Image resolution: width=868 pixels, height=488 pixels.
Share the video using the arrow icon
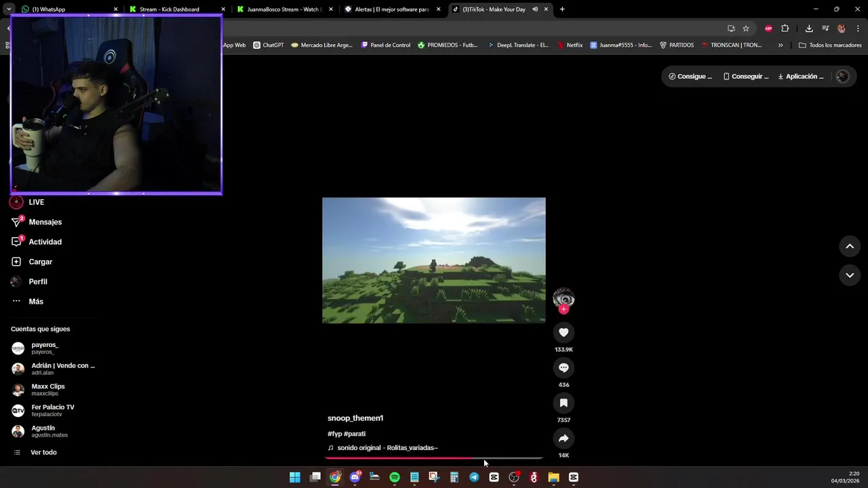564,438
